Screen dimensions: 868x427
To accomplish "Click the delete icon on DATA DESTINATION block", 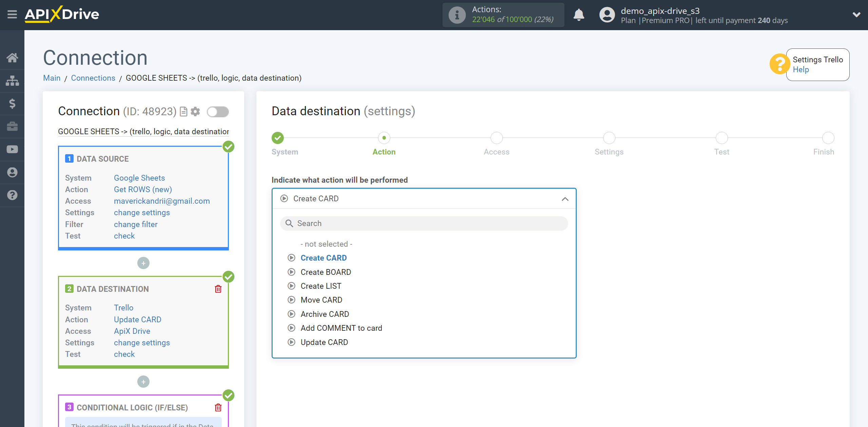I will click(x=219, y=289).
